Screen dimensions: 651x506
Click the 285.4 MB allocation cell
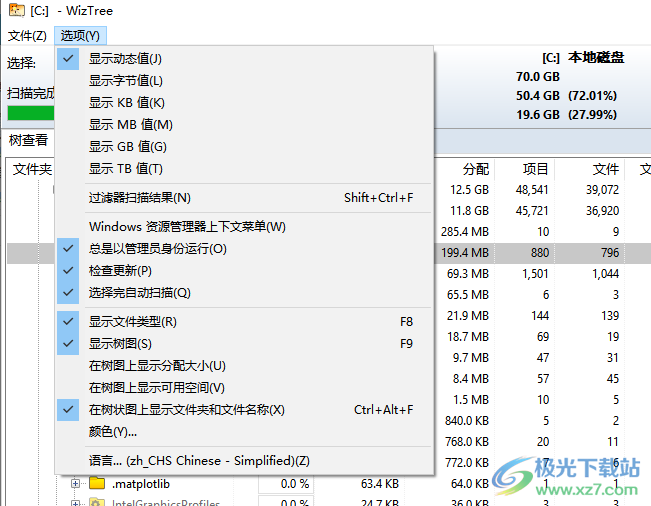(x=465, y=232)
